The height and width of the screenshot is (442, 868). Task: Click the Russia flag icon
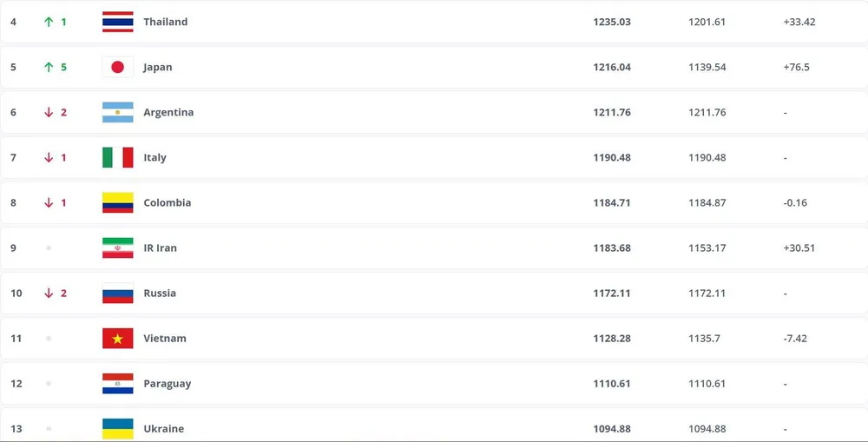(117, 293)
